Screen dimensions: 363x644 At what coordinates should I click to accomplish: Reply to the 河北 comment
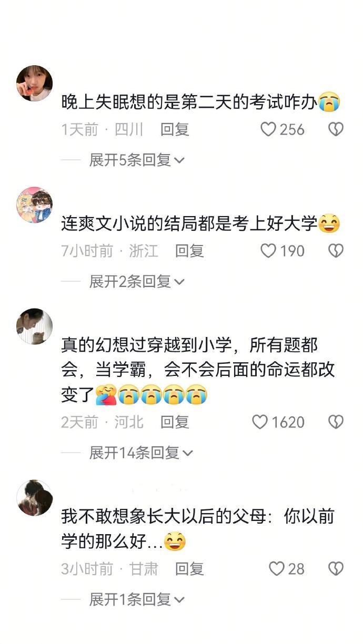[175, 422]
